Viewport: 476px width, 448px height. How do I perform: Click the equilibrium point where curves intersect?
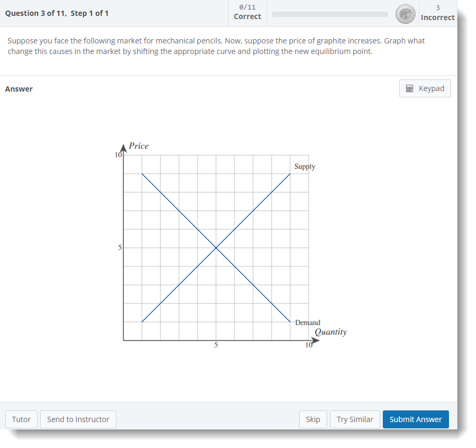click(x=216, y=247)
